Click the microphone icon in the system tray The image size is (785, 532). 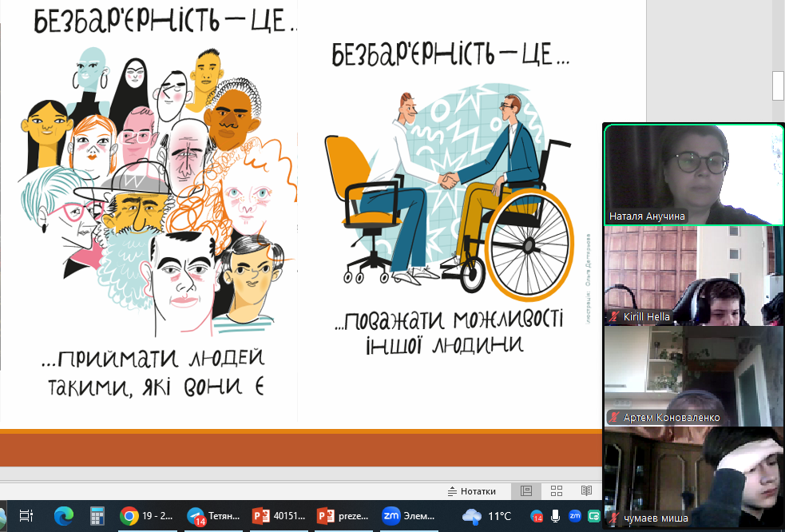click(x=555, y=516)
